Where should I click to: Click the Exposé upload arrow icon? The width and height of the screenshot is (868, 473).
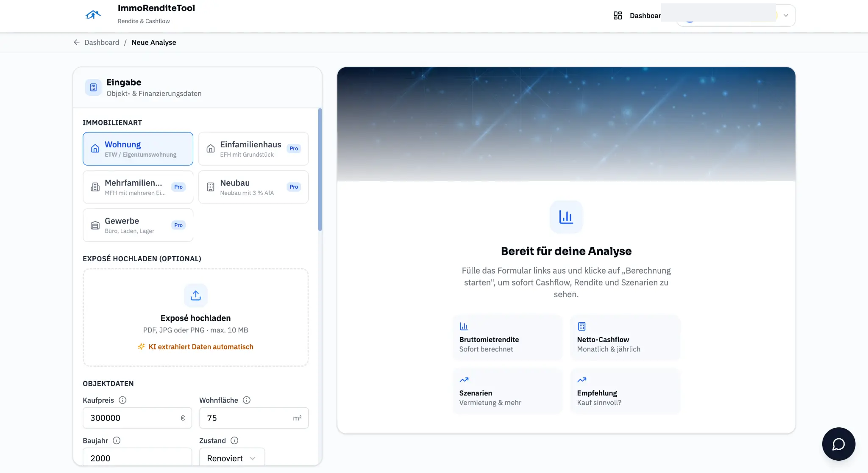pos(195,295)
